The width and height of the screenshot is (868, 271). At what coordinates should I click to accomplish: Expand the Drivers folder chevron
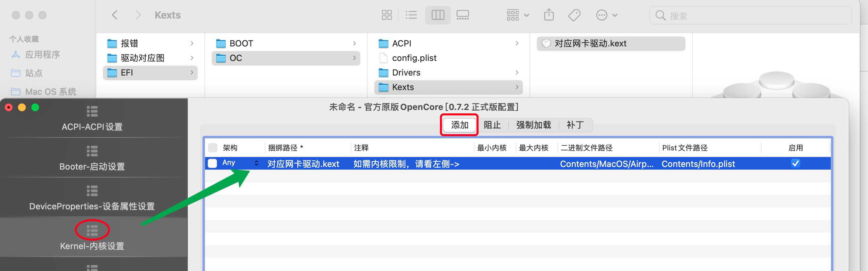(x=517, y=73)
